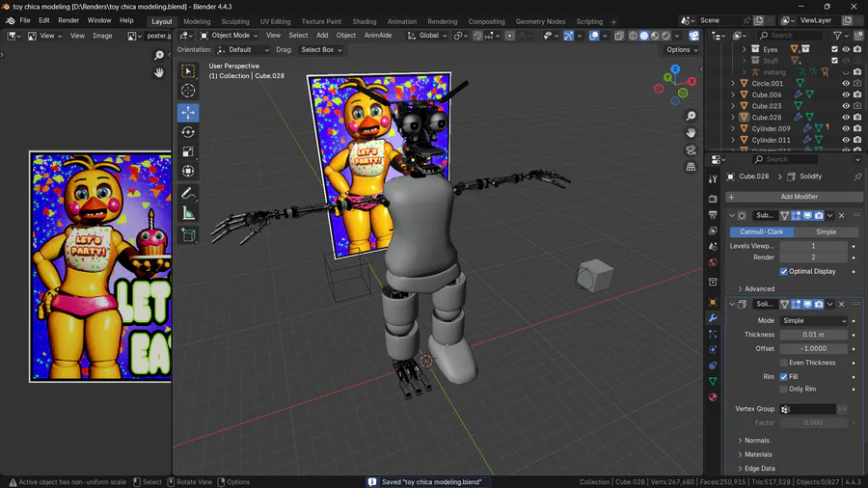This screenshot has height=488, width=868.
Task: Toggle Rim Fill checkbox
Action: click(x=783, y=376)
